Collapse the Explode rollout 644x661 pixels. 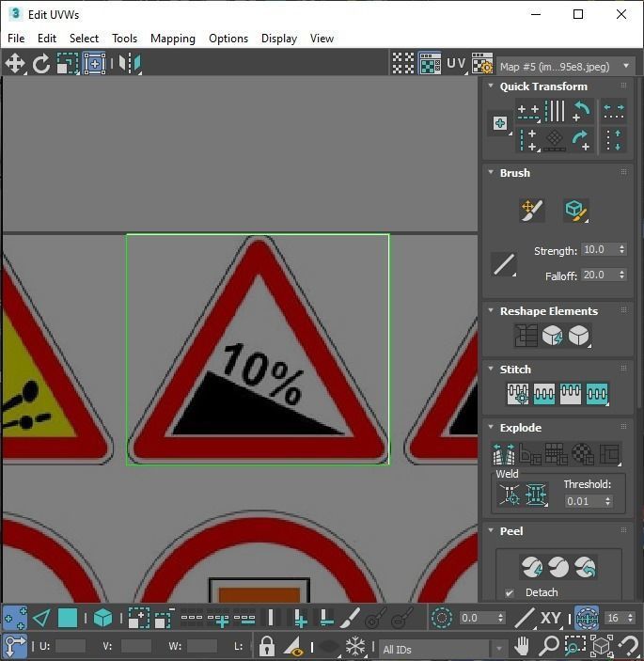tap(491, 427)
